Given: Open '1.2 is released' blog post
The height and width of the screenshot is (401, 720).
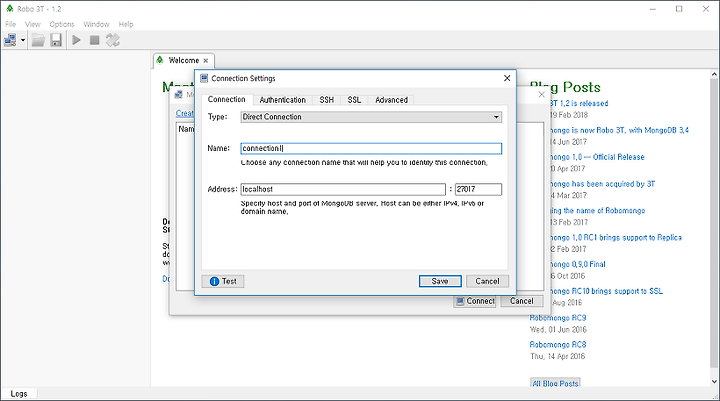Looking at the screenshot, I should tap(579, 103).
